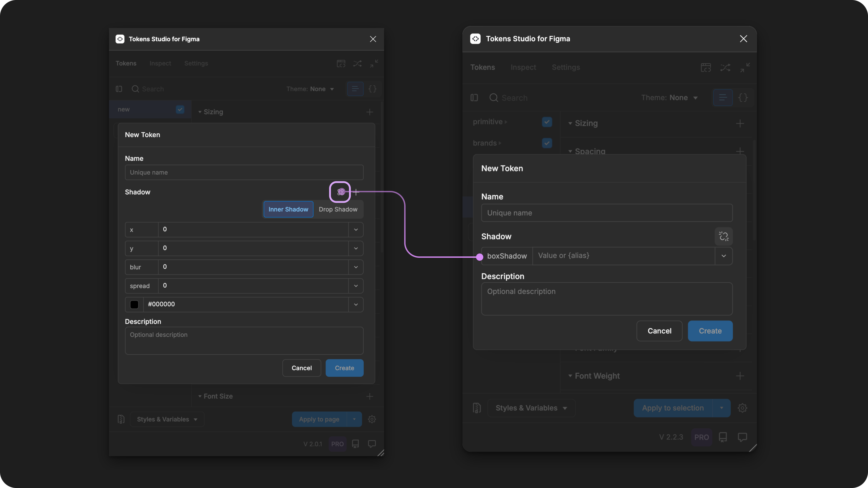Open the Apply to page options arrow
This screenshot has height=488, width=868.
(354, 419)
